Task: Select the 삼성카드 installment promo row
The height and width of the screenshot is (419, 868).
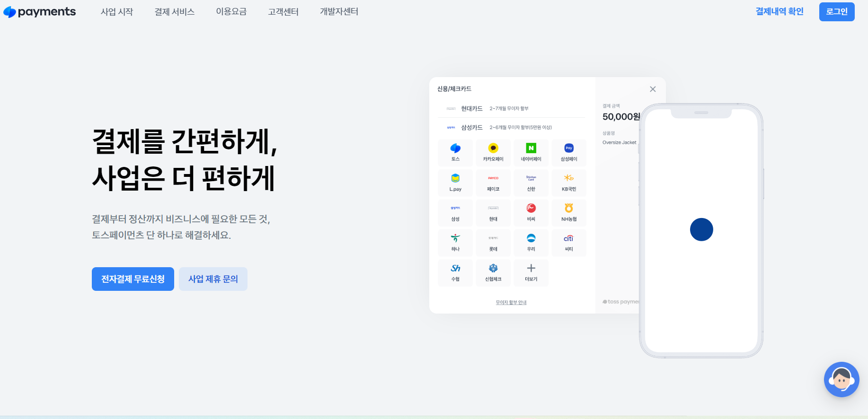Action: click(x=511, y=128)
